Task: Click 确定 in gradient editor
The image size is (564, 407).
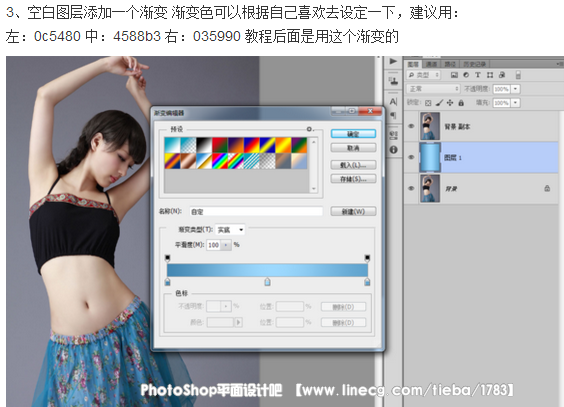Action: click(353, 134)
